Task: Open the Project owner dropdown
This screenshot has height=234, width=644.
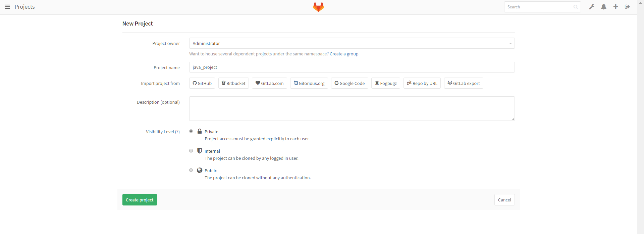Action: pyautogui.click(x=352, y=43)
